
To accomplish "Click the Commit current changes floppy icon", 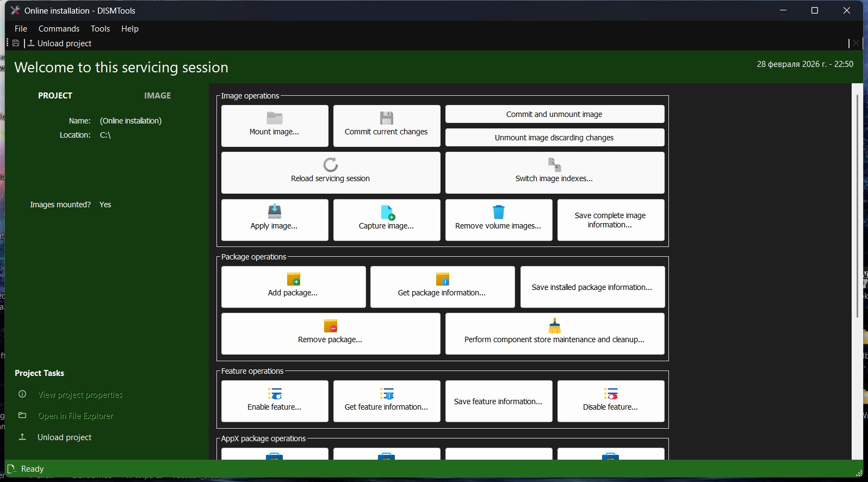I will [386, 118].
